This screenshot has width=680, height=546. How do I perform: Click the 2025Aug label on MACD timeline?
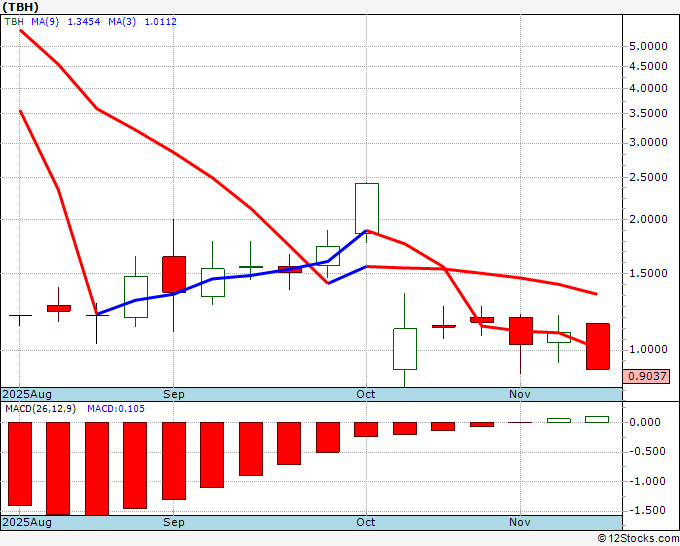point(27,522)
